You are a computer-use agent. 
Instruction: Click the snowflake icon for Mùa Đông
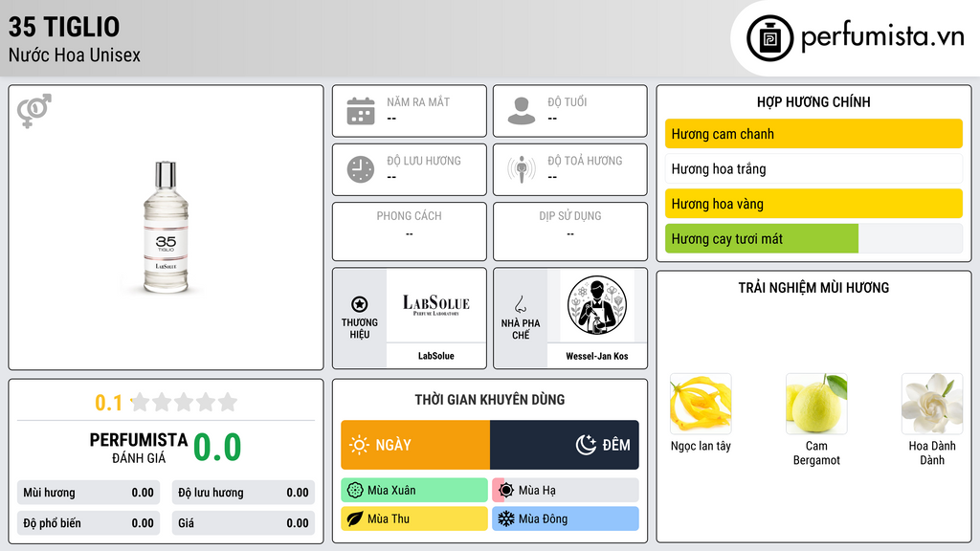(x=506, y=518)
